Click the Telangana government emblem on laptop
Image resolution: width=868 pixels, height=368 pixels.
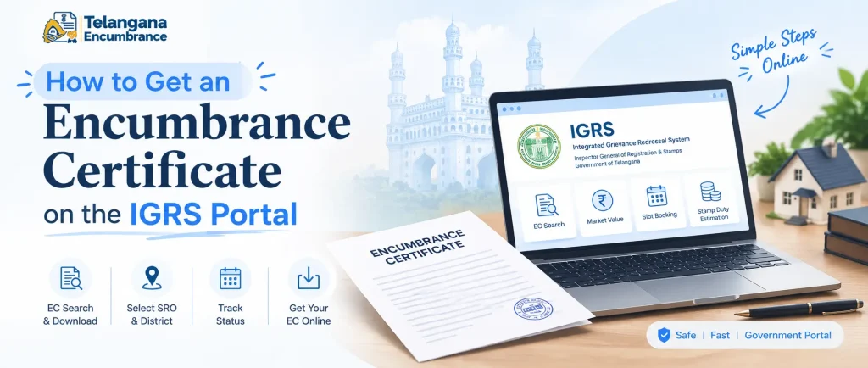[x=539, y=146]
